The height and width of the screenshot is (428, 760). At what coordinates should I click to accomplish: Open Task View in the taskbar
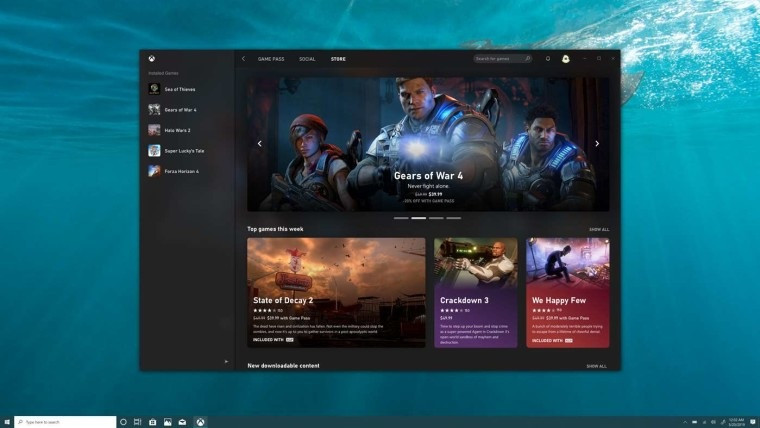tap(138, 422)
